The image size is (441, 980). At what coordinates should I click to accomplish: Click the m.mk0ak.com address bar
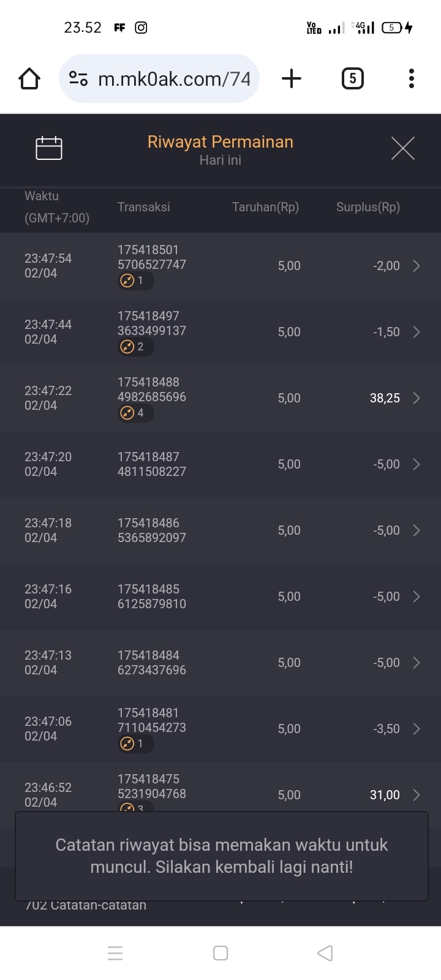(x=175, y=78)
